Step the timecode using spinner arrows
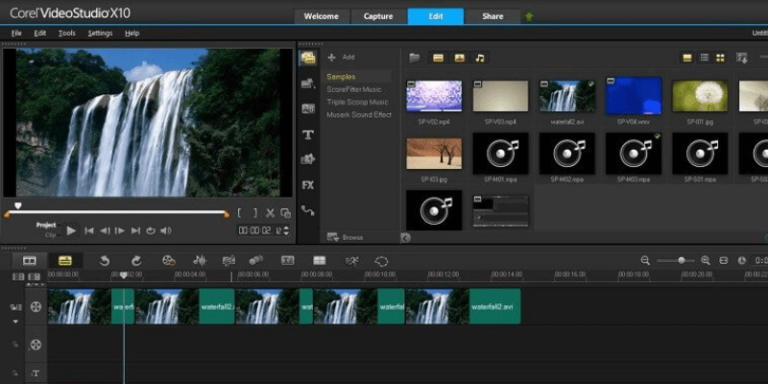Image resolution: width=768 pixels, height=384 pixels. pos(286,230)
